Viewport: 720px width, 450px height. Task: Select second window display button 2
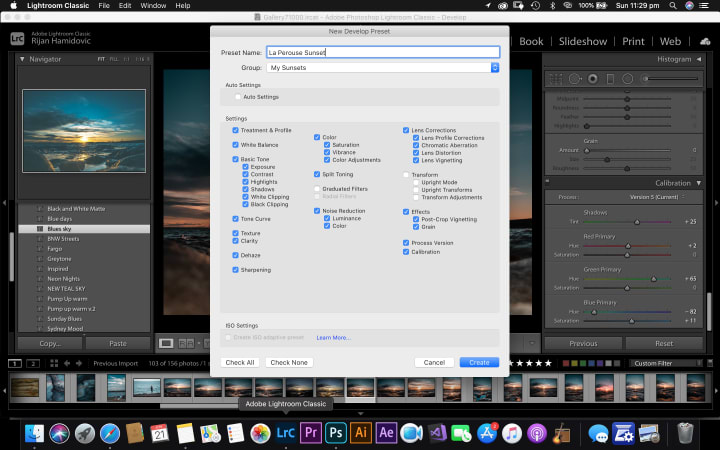33,363
